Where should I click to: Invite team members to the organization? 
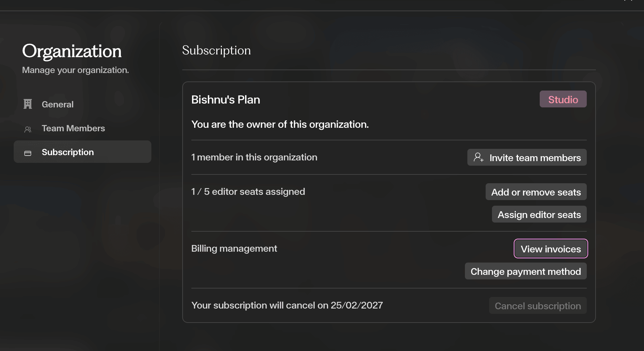click(x=527, y=157)
